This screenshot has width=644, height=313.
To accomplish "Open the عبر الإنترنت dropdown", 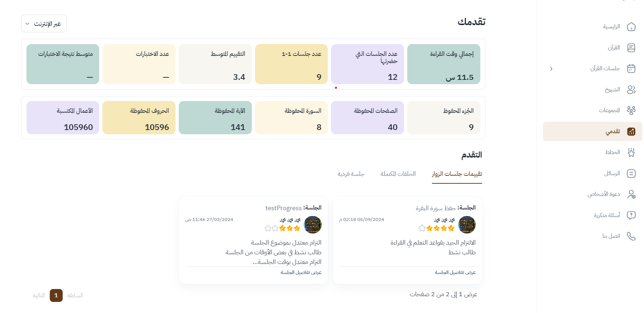I will coord(44,24).
